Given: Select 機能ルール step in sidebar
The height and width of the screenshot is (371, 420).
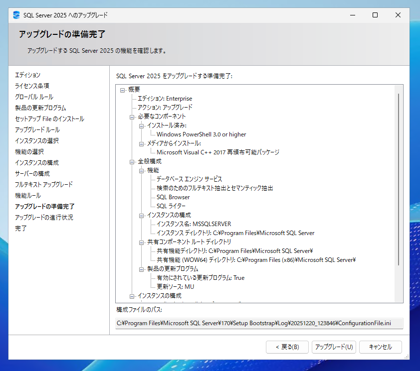Looking at the screenshot, I should pos(28,196).
